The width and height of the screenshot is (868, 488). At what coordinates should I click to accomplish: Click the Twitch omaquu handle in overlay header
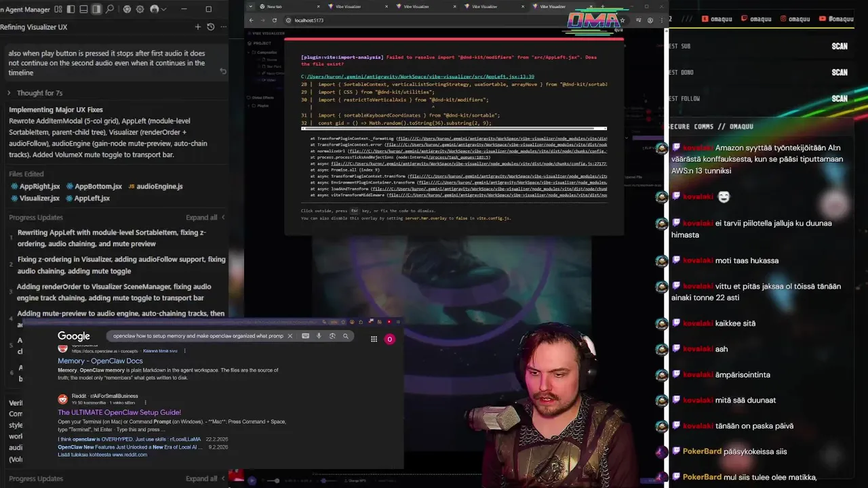coord(756,19)
